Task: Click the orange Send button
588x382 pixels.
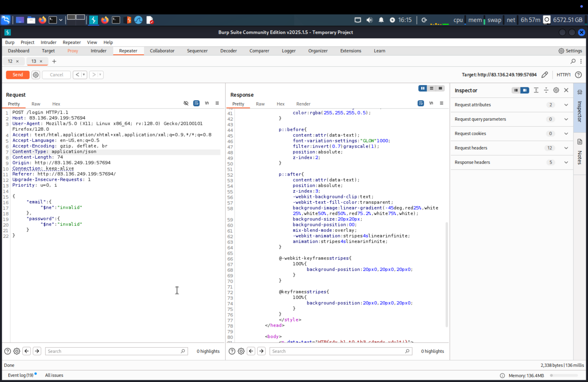Action: (x=18, y=75)
